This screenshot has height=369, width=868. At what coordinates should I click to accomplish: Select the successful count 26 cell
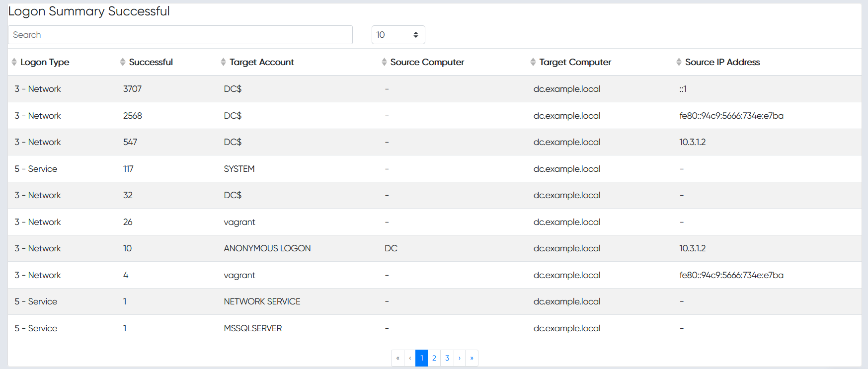coord(128,222)
